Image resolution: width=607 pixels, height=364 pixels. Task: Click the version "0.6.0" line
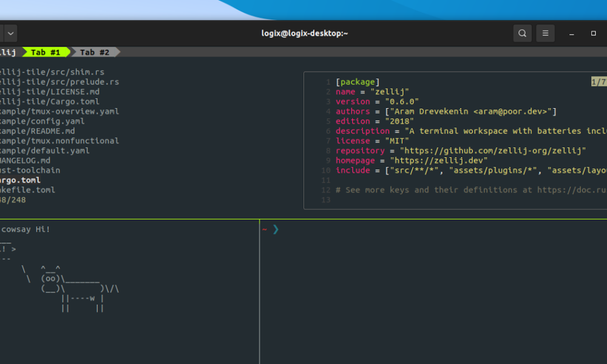(x=377, y=101)
